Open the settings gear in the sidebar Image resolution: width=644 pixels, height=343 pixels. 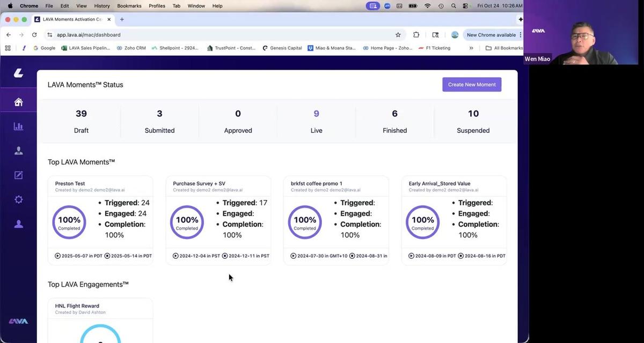18,199
